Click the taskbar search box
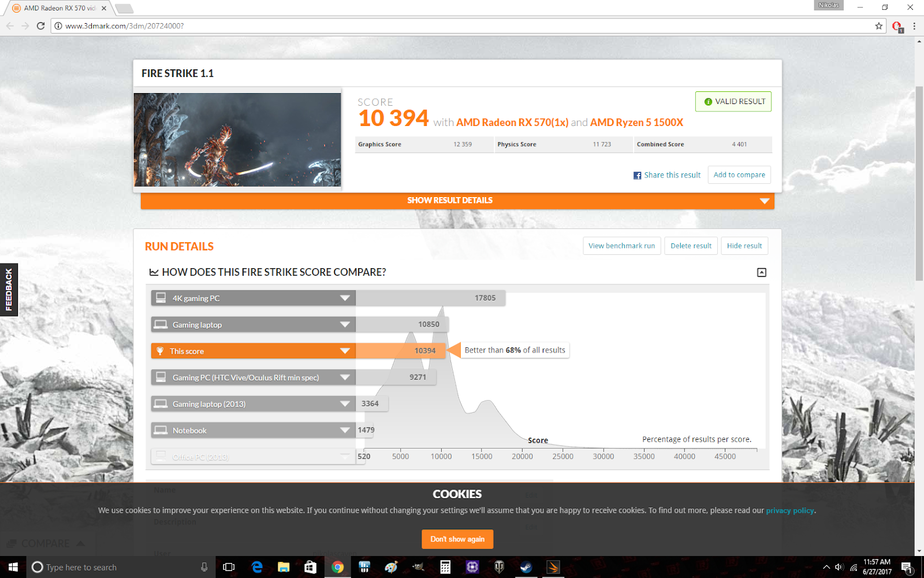 point(120,567)
